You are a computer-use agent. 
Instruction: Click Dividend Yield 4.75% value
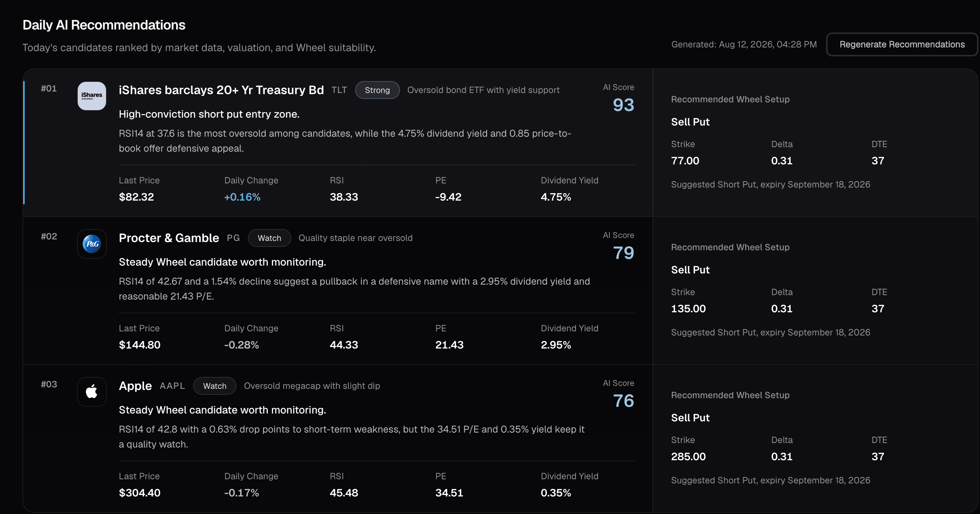[556, 197]
